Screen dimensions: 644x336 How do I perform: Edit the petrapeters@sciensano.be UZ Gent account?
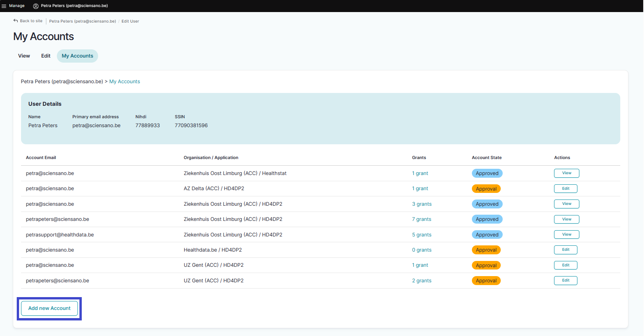pyautogui.click(x=565, y=281)
